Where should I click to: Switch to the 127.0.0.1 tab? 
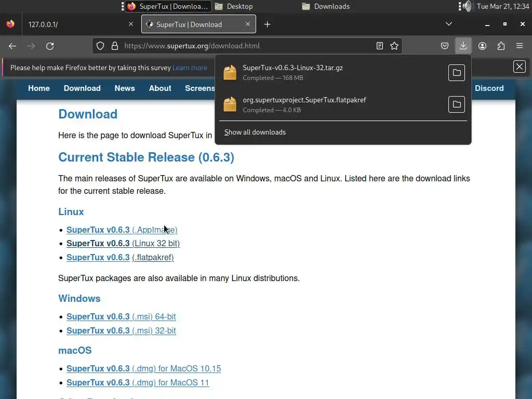click(x=81, y=24)
